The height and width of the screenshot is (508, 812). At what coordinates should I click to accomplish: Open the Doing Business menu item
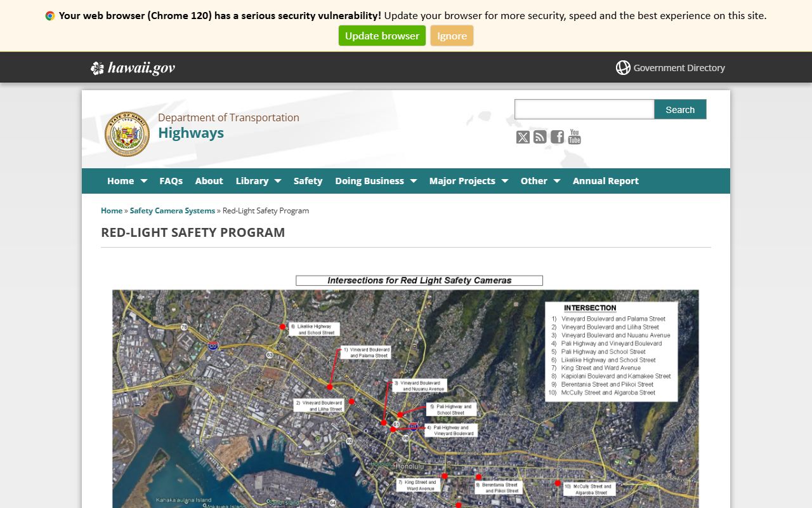point(369,181)
